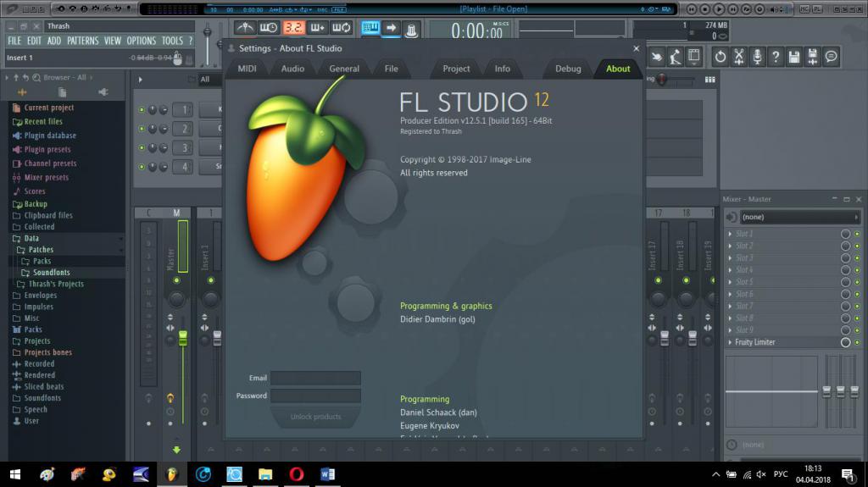Image resolution: width=868 pixels, height=487 pixels.
Task: Click the Master mixer track fader
Action: 183,338
